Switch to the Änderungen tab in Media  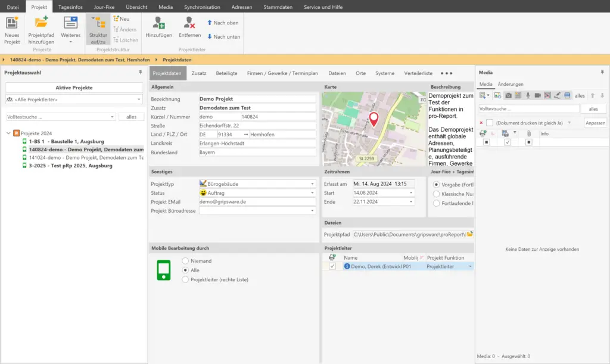click(511, 84)
